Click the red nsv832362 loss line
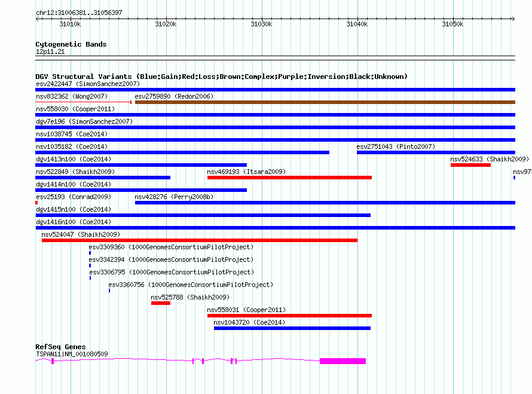532x394 pixels. pyautogui.click(x=84, y=102)
